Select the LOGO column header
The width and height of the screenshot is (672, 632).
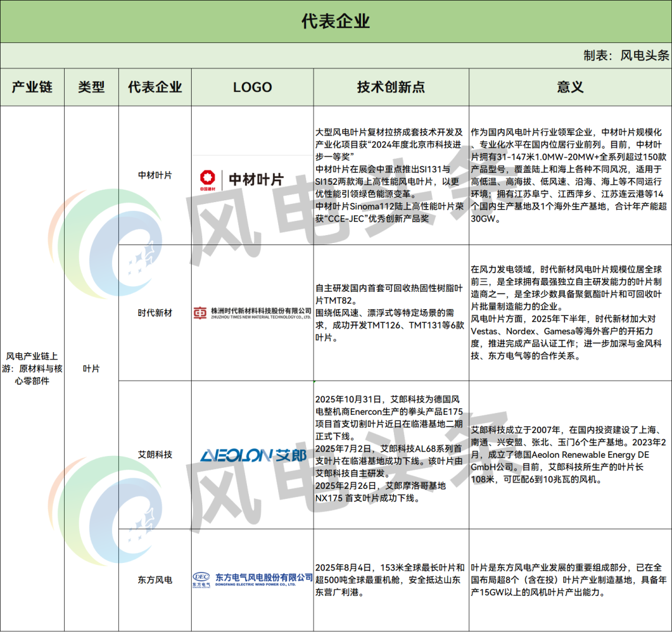point(252,87)
